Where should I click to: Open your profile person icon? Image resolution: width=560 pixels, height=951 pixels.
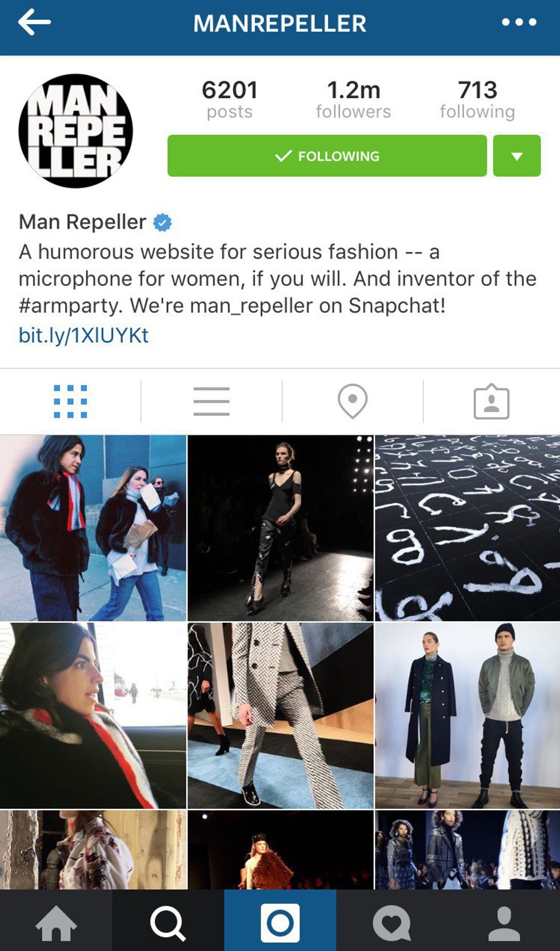[504, 923]
